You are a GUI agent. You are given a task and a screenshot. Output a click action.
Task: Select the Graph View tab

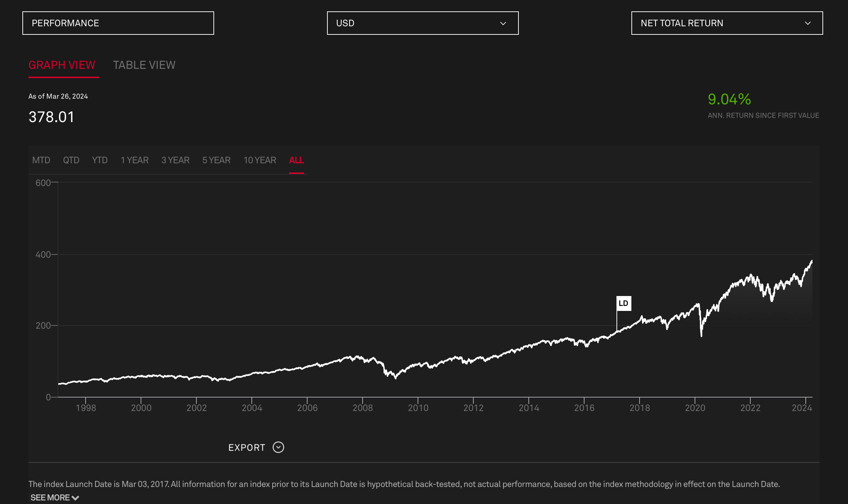pos(62,65)
